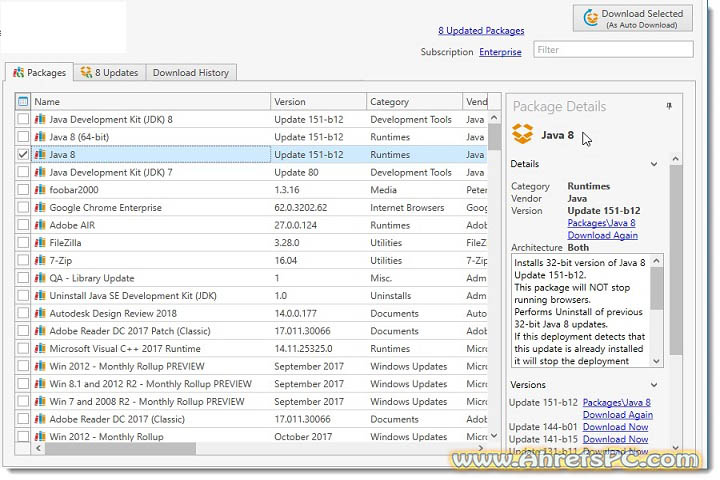Click the package icon beside Java Development Kit (JDK) 8
The width and height of the screenshot is (720, 480).
[x=40, y=119]
